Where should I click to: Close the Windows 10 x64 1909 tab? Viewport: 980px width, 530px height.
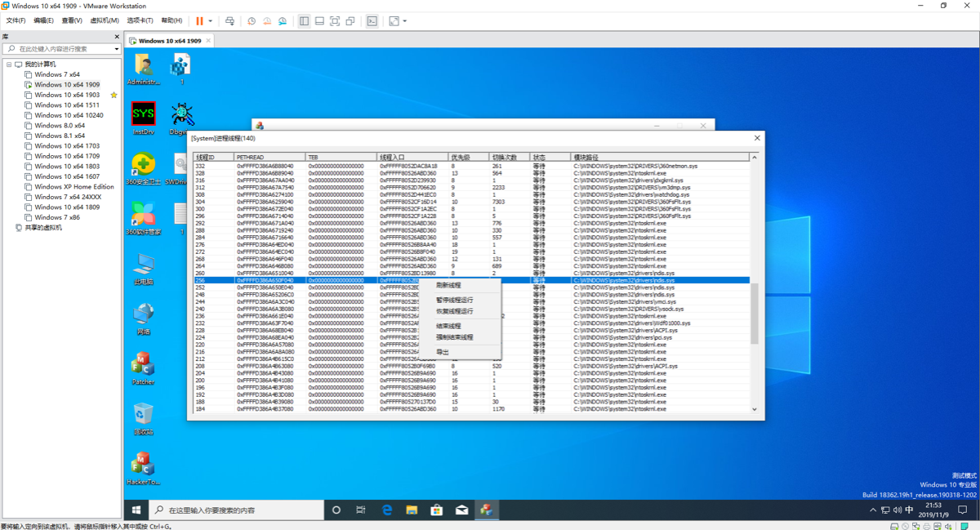(208, 40)
